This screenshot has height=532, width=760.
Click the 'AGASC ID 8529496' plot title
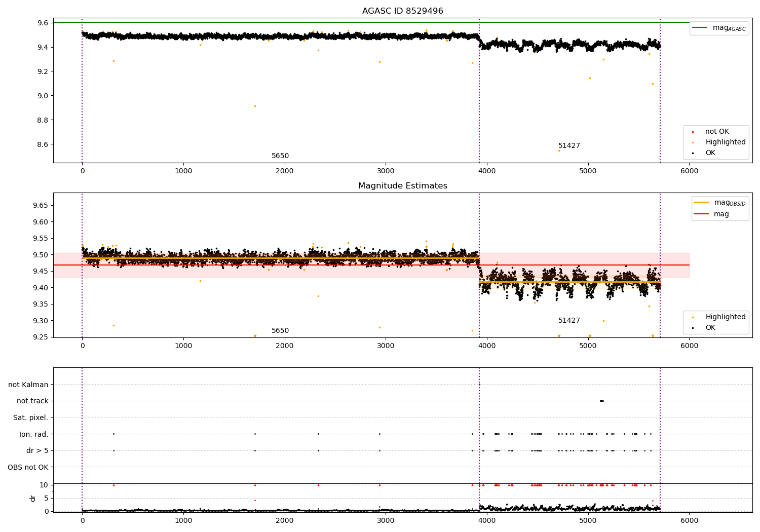pos(402,11)
